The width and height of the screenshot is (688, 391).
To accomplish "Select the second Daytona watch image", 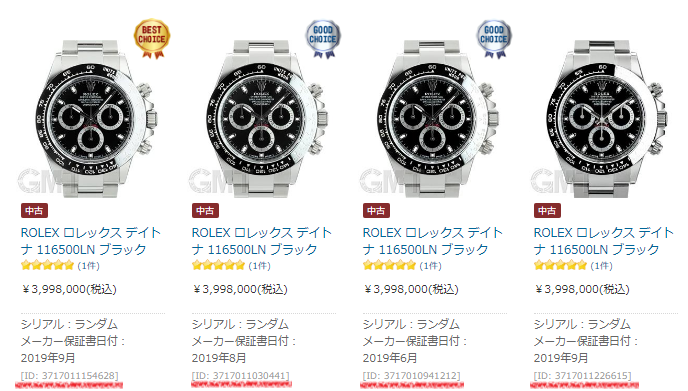I will [263, 118].
